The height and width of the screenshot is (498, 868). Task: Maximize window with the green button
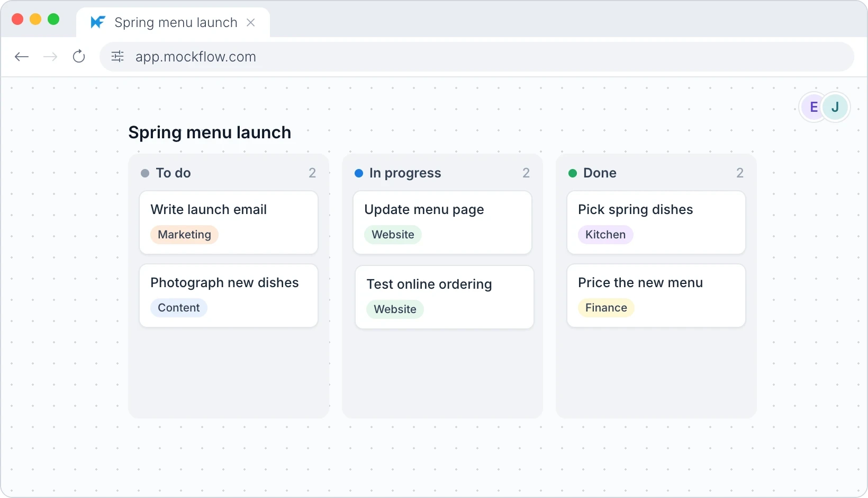(53, 19)
